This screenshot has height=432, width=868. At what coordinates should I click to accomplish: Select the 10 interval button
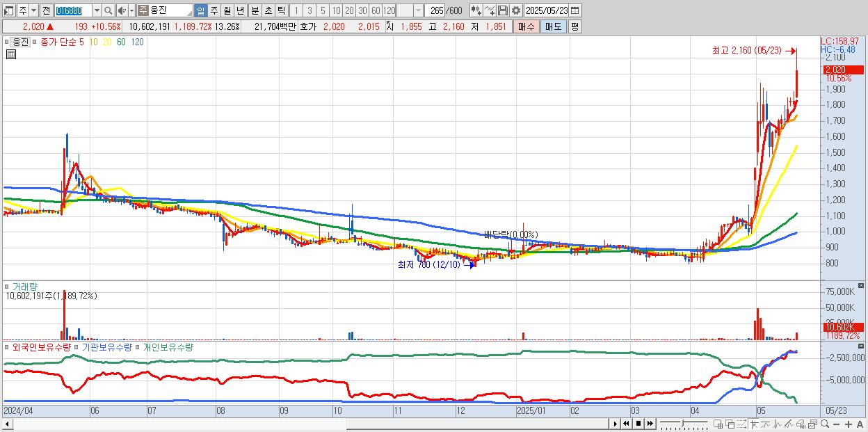(x=336, y=10)
